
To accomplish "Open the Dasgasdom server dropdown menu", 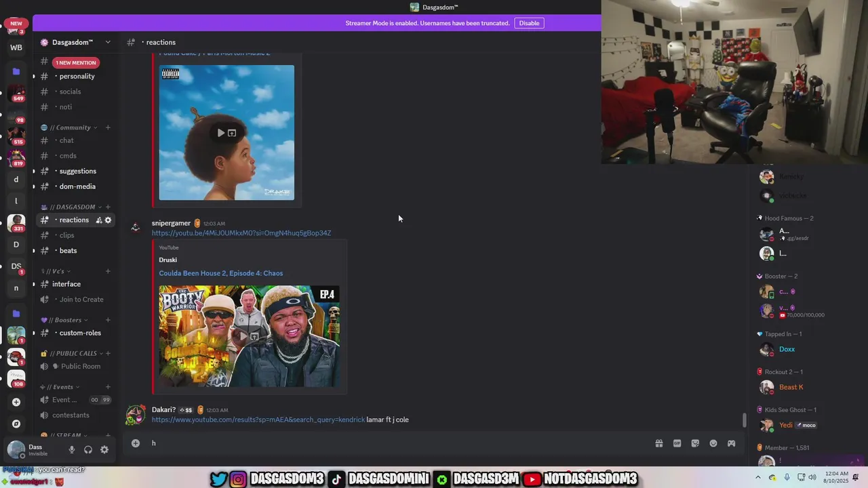I will (x=108, y=42).
